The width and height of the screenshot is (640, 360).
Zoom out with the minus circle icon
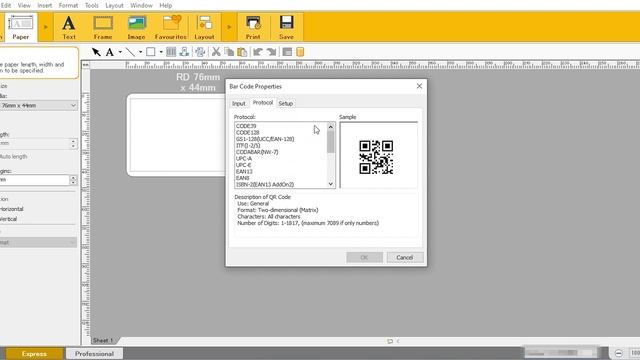pos(619,353)
